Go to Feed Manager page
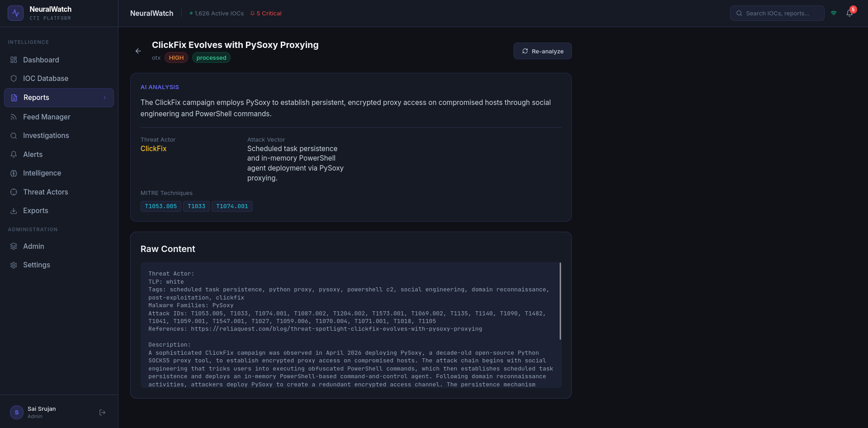Screen dimensions: 868x428 click(x=59, y=117)
